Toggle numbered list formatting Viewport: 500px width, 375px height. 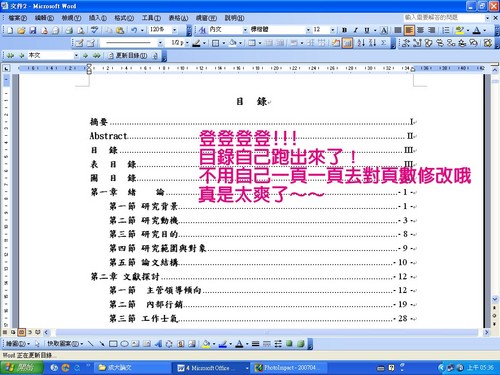point(446,30)
